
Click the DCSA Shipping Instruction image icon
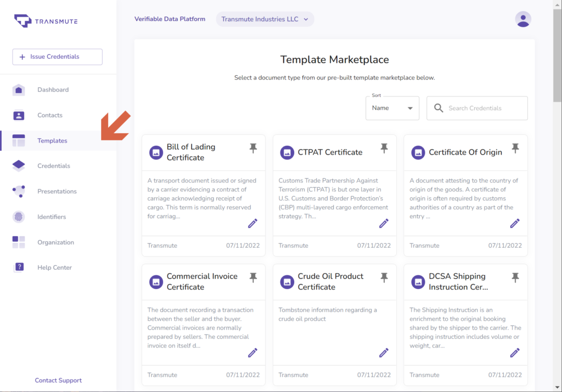pyautogui.click(x=418, y=282)
